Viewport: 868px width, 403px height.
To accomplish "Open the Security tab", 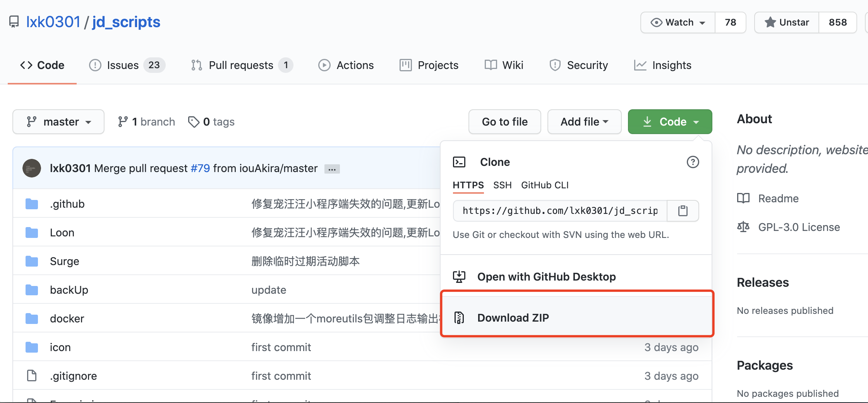I will coord(578,65).
